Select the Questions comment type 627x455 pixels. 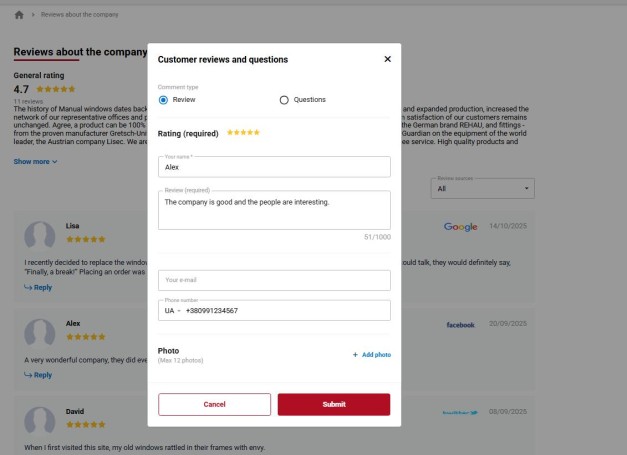coord(284,100)
